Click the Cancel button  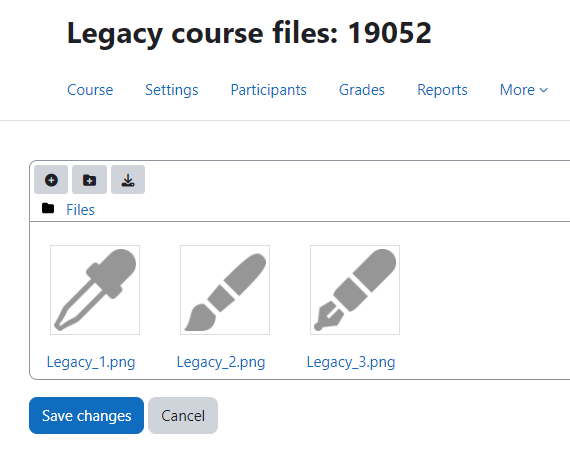point(183,415)
